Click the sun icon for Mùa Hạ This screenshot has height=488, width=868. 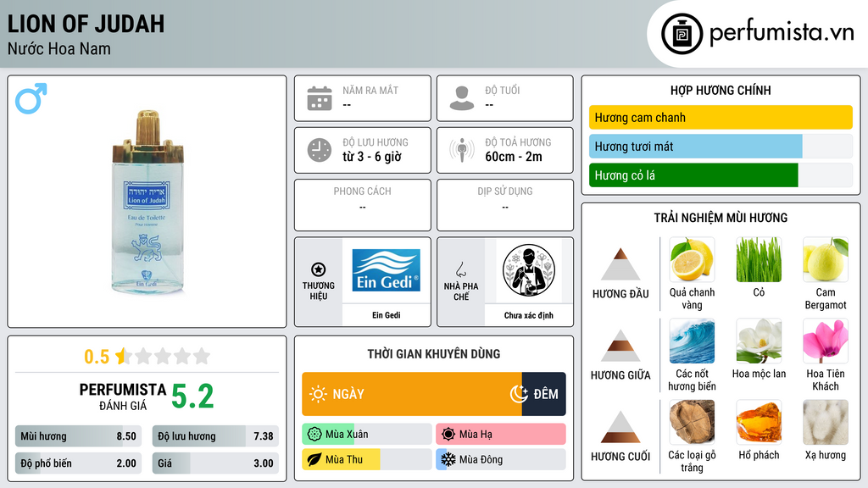click(x=448, y=435)
